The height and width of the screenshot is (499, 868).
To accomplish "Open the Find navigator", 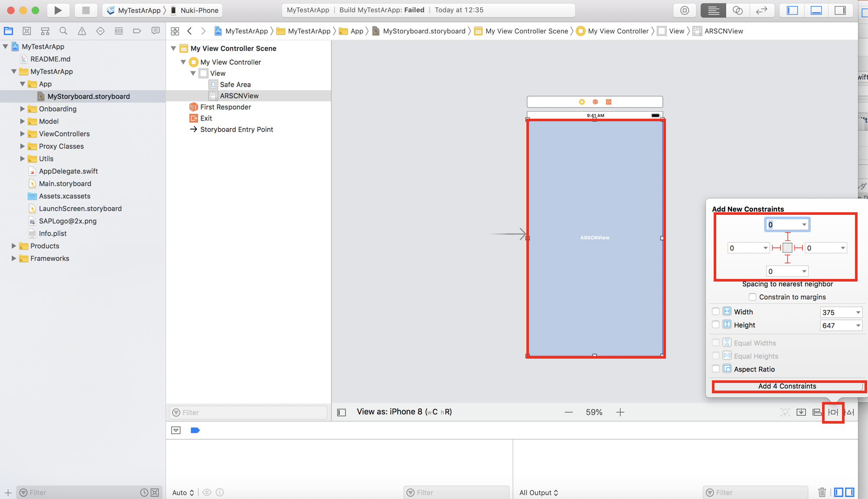I will (x=63, y=31).
